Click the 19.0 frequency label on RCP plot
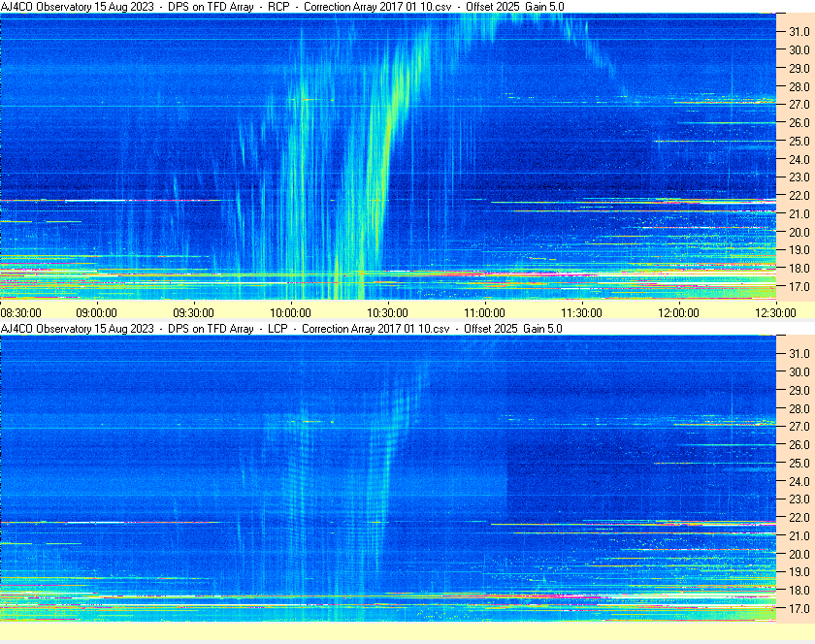 799,250
